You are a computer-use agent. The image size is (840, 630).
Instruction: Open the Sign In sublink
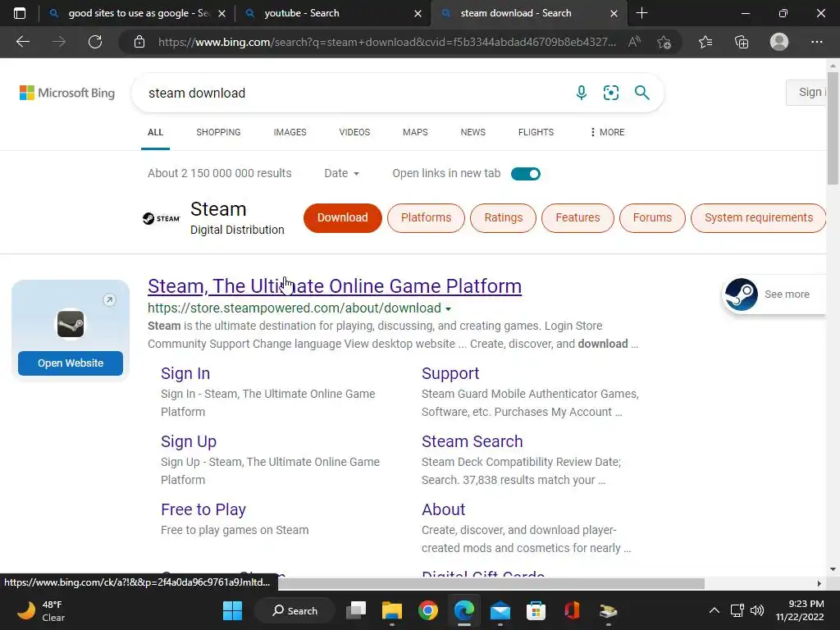click(185, 373)
